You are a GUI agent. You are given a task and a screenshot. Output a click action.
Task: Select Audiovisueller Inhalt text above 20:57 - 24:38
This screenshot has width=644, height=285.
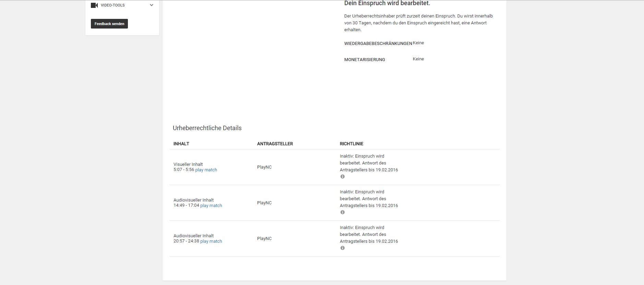point(193,236)
